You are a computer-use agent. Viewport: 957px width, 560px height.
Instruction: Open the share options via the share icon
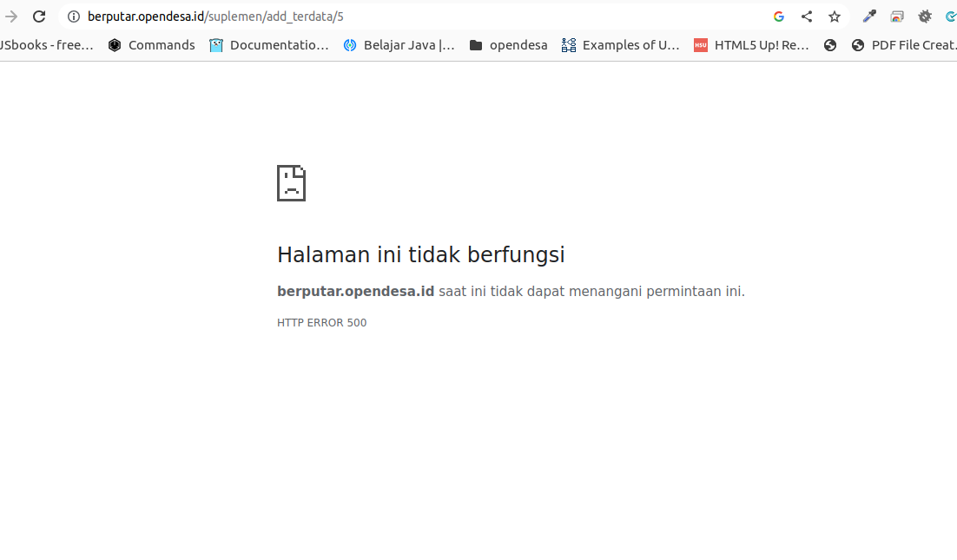pos(806,16)
